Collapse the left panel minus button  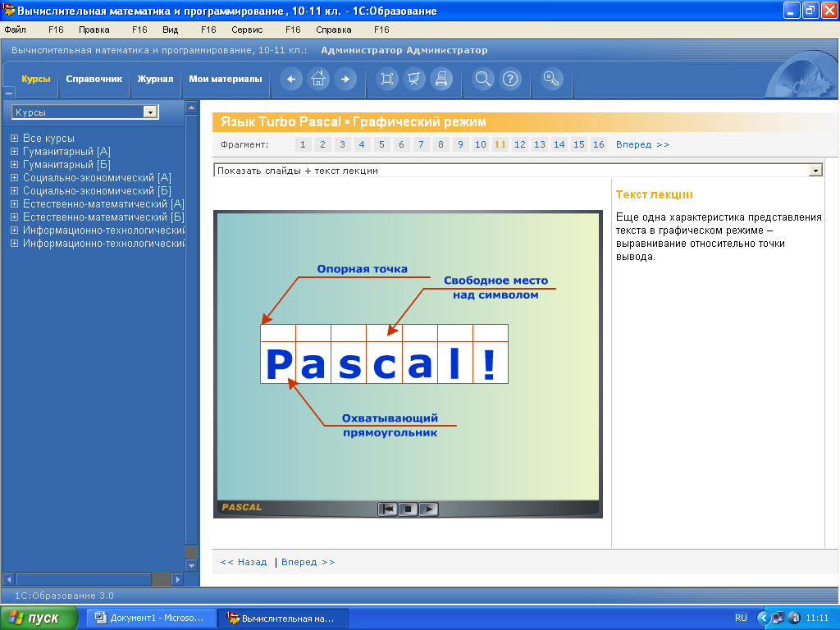tap(9, 94)
